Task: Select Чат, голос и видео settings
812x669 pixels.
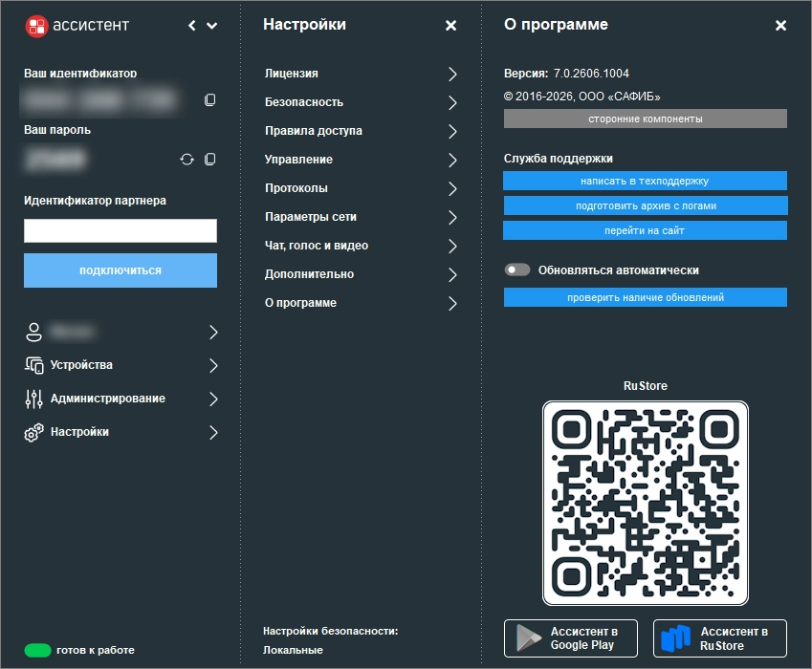Action: coord(361,246)
